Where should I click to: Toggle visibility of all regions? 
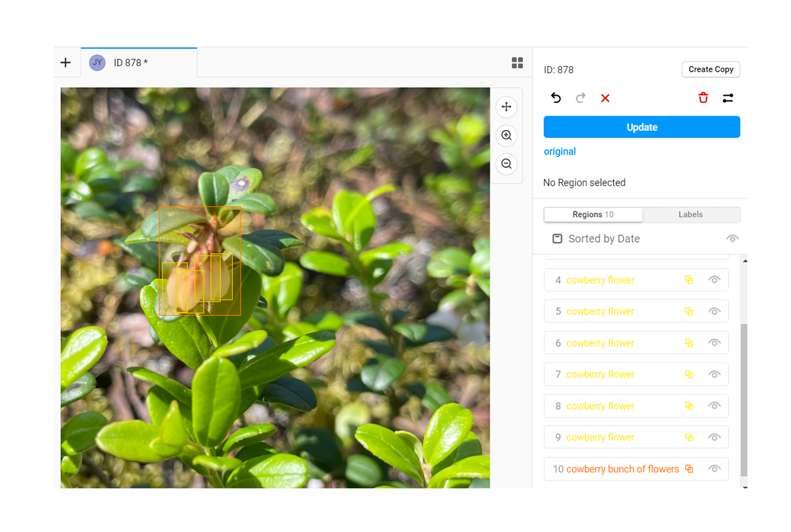tap(732, 239)
